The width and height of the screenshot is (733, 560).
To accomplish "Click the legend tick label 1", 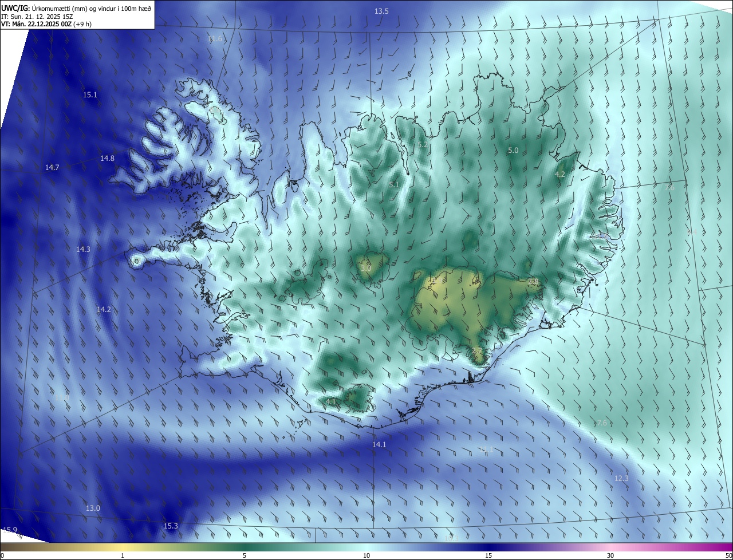I will 123,556.
